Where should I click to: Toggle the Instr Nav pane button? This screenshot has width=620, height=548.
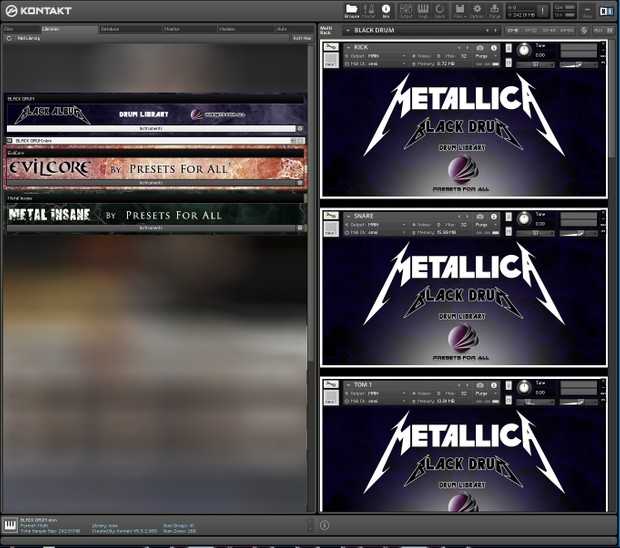tap(302, 38)
